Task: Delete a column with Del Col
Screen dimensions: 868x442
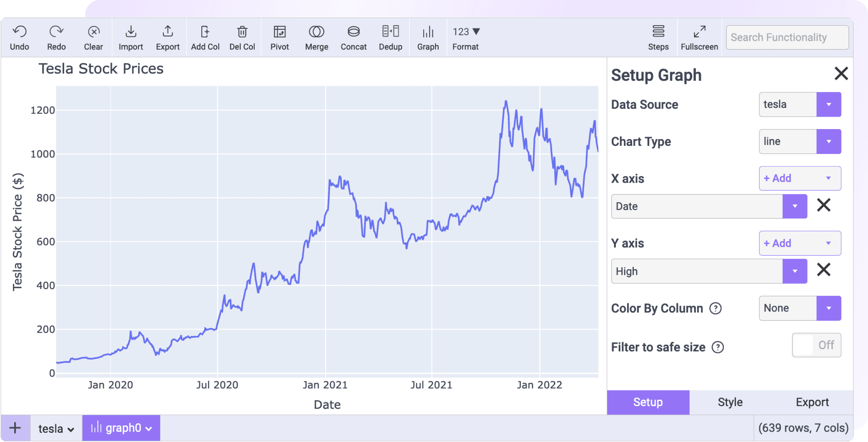Action: [x=242, y=37]
